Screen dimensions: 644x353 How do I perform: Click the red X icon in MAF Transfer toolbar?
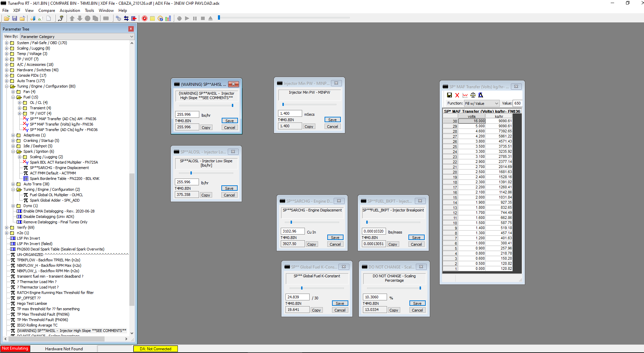457,95
